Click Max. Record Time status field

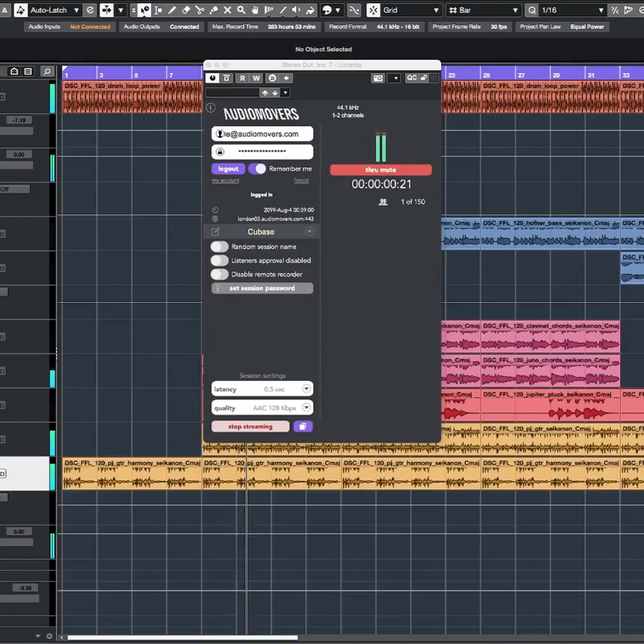coord(264,27)
